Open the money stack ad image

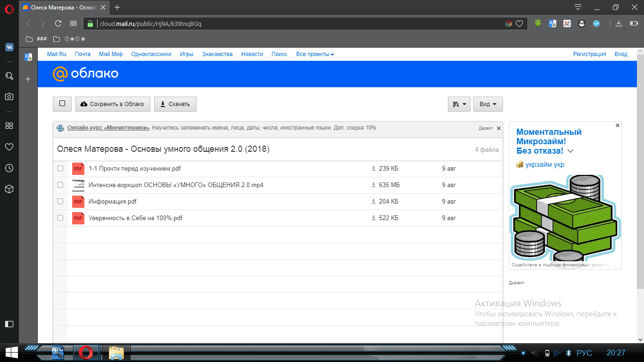(x=565, y=218)
